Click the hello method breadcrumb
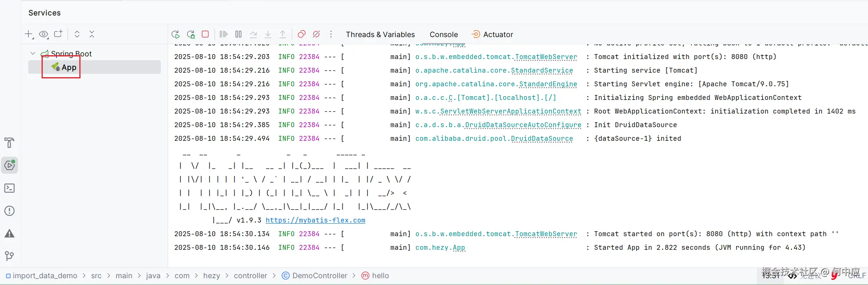 375,276
